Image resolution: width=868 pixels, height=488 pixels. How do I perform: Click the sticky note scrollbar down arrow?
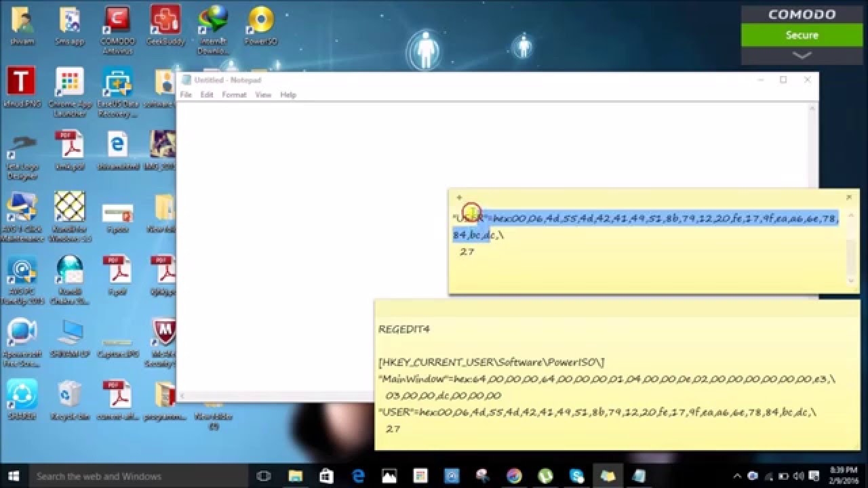851,281
